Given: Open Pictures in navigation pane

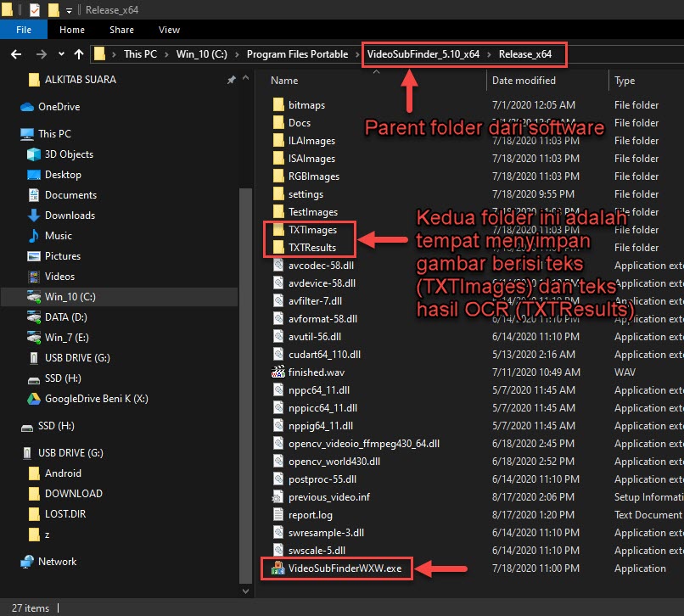Looking at the screenshot, I should tap(63, 256).
